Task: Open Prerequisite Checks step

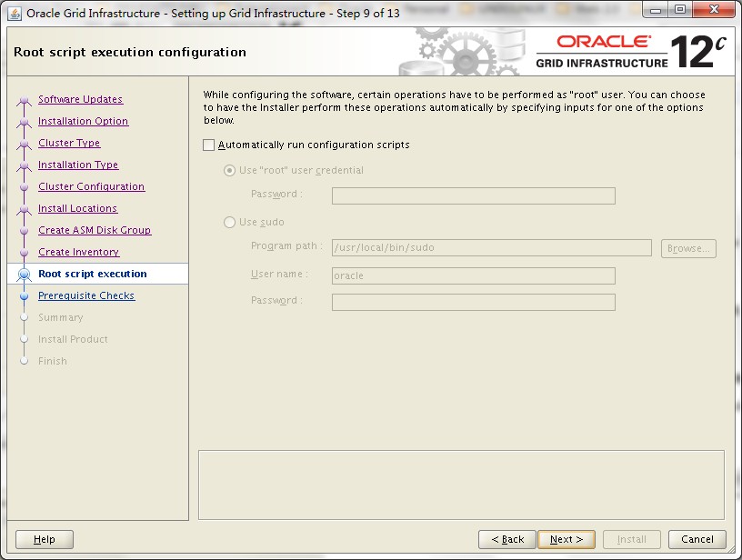Action: tap(86, 295)
